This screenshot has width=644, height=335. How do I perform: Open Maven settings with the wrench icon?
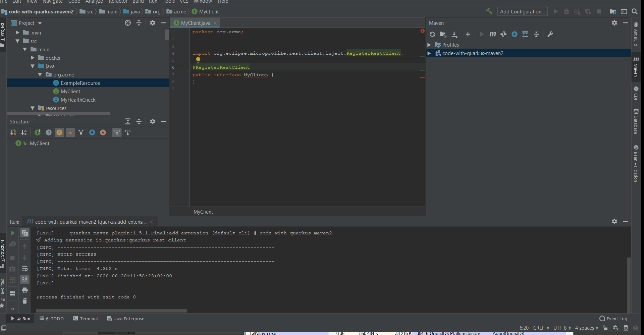[x=550, y=34]
